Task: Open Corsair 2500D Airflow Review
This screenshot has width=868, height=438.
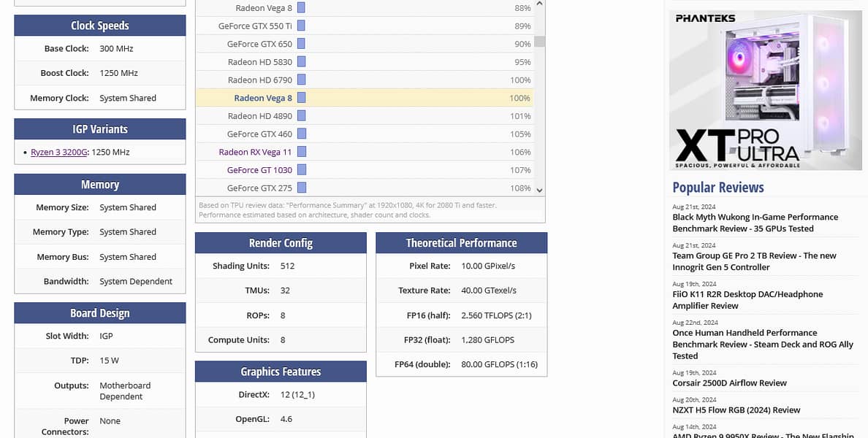Action: coord(730,383)
